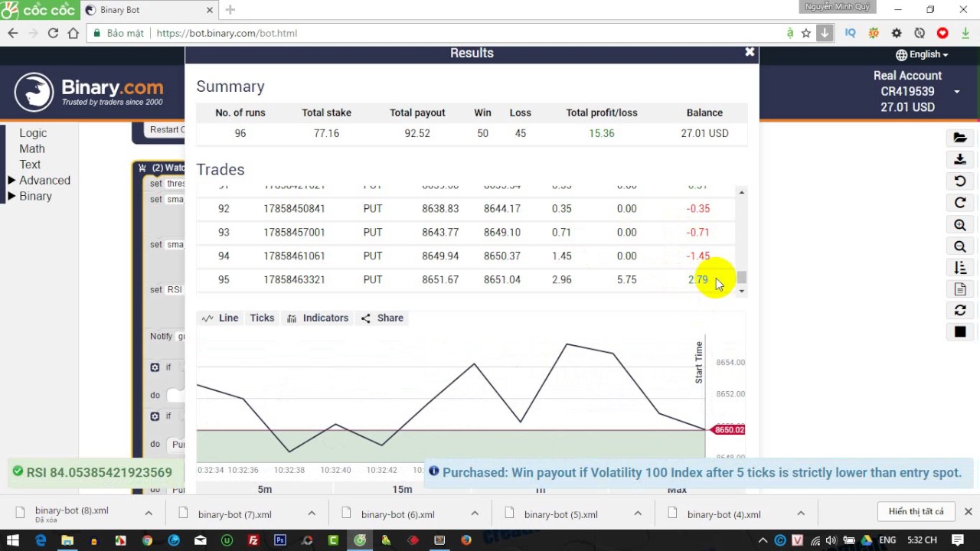
Task: Open the Windows notification center
Action: [958, 540]
